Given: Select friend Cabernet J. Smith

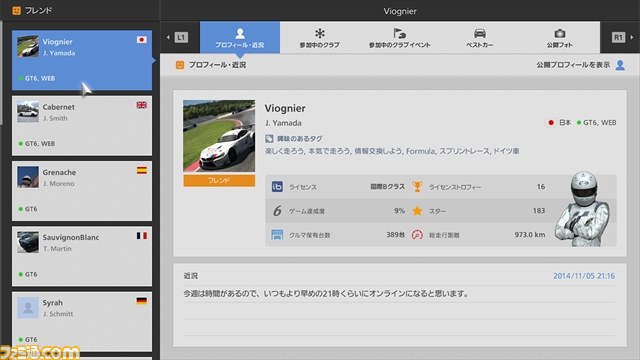Looking at the screenshot, I should pyautogui.click(x=82, y=125).
